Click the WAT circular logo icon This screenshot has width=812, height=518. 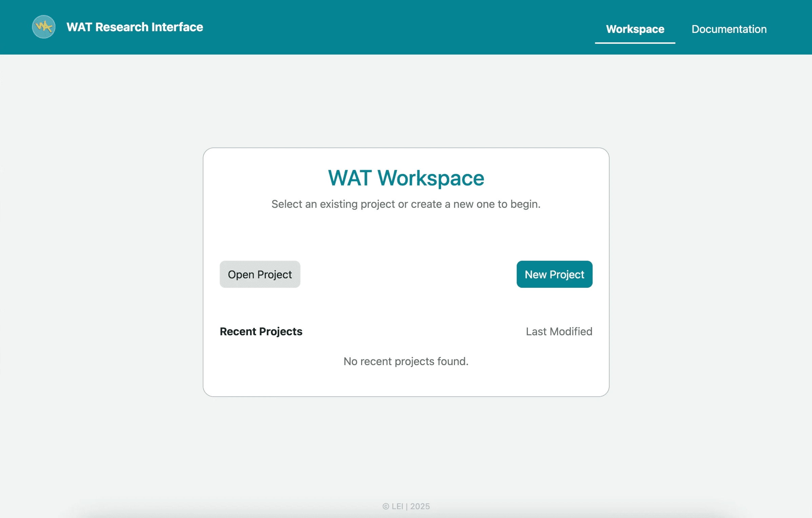coord(44,27)
